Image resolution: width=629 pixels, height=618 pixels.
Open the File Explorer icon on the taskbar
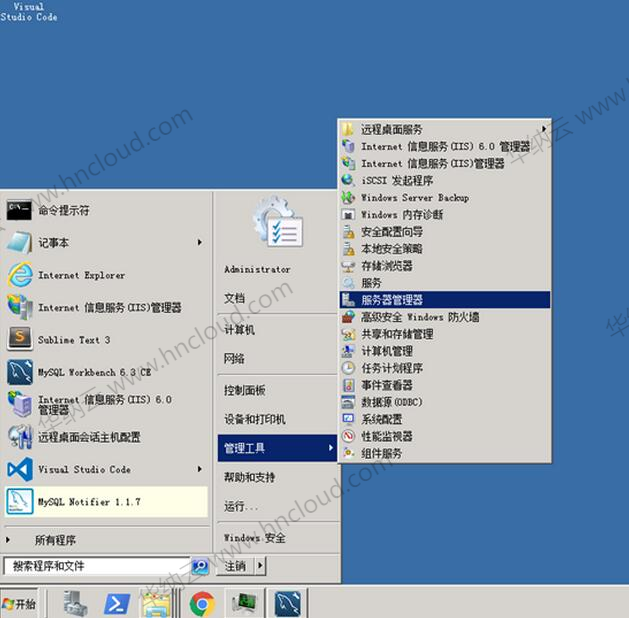coord(156,604)
